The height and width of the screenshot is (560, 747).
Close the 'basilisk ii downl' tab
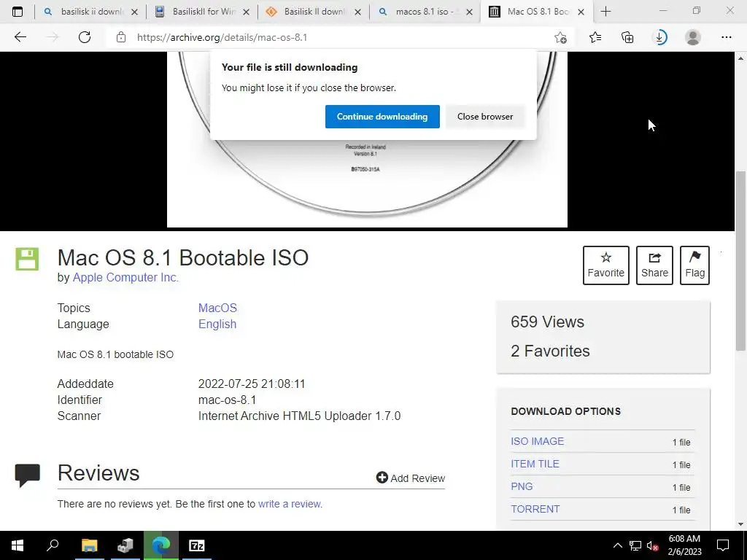point(134,12)
